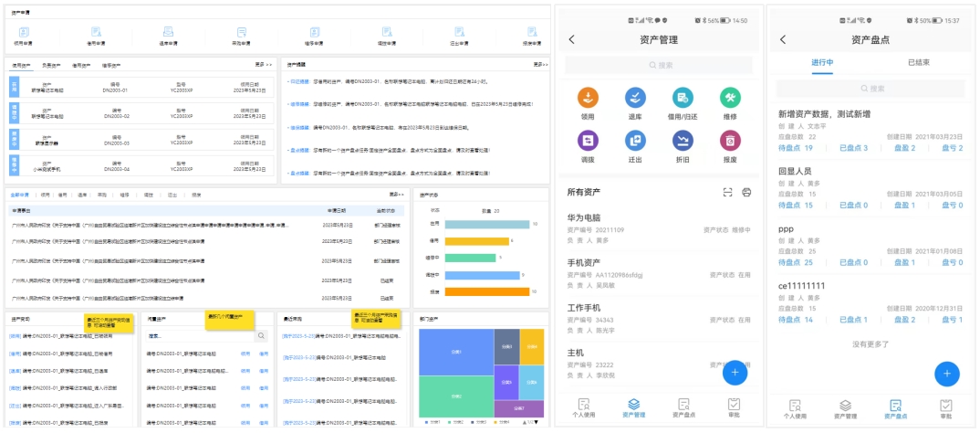This screenshot has height=433, width=980.
Task: Tap the pink 报废 trash icon
Action: pyautogui.click(x=730, y=141)
